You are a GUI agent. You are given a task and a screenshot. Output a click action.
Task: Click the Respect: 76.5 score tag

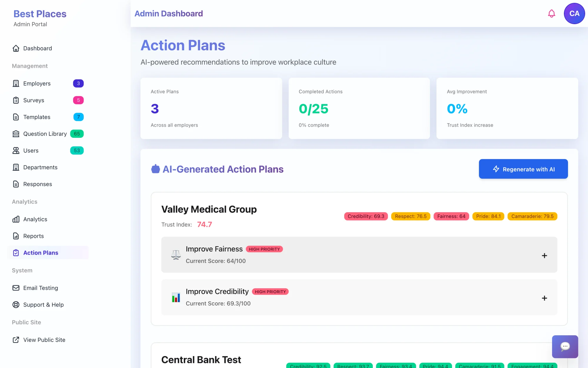[411, 216]
